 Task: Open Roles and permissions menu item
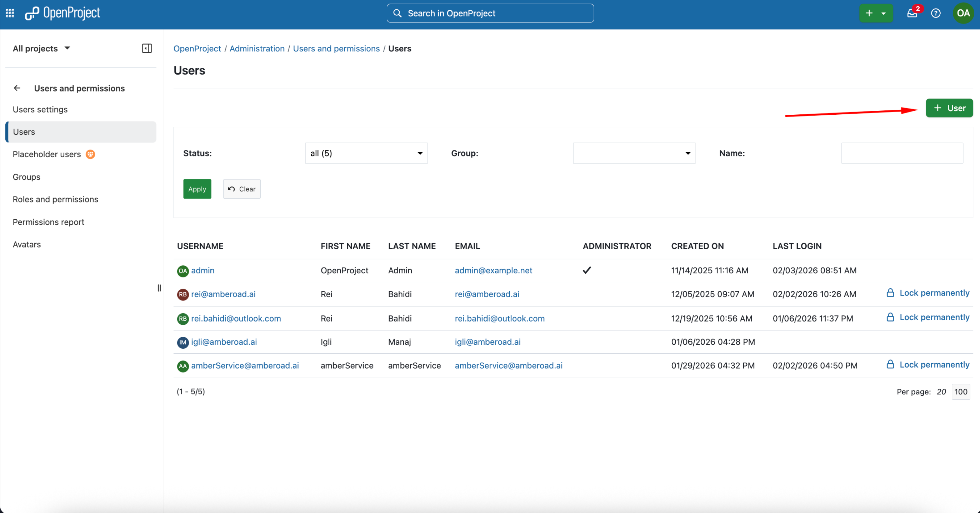pyautogui.click(x=56, y=199)
